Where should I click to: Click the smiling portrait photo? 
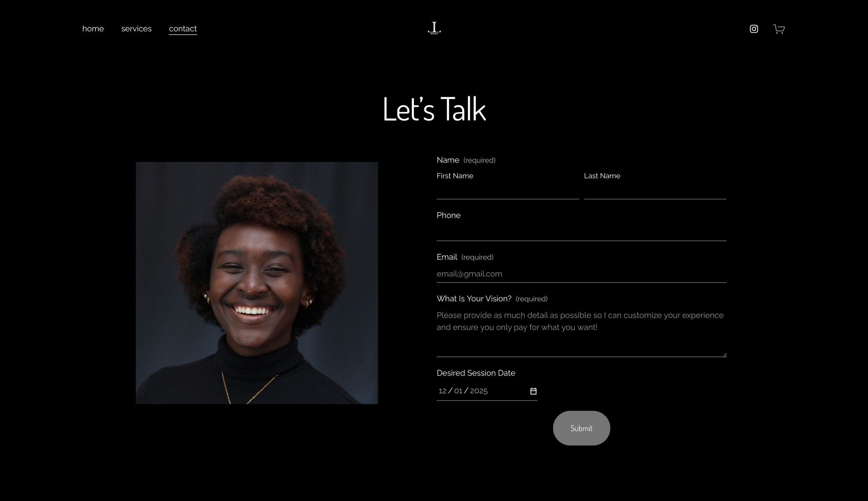click(x=257, y=283)
